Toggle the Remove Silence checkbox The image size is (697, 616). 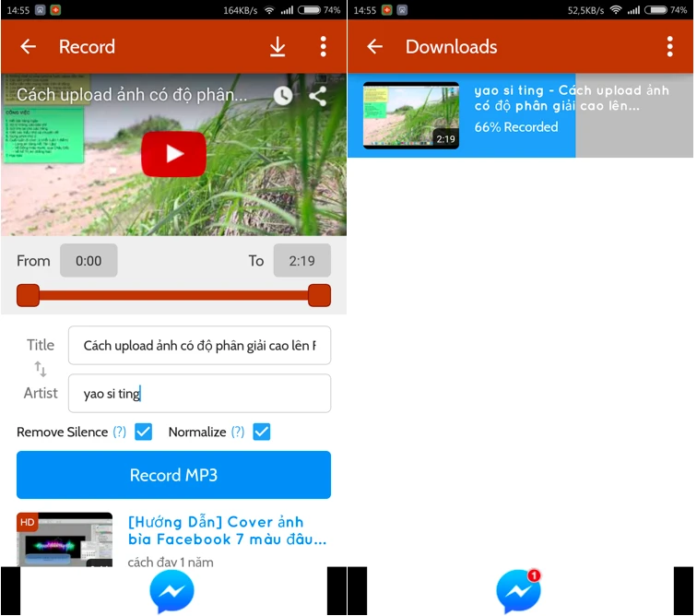point(144,432)
